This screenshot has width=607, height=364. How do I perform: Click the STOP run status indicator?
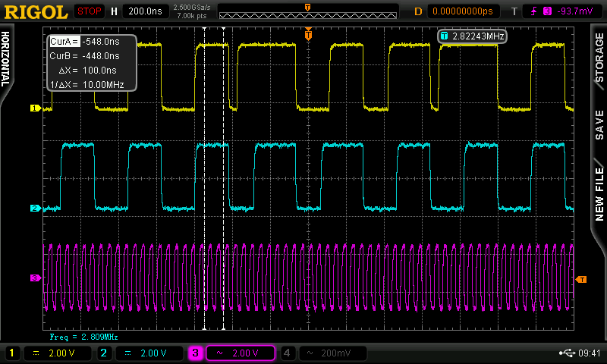tap(90, 11)
